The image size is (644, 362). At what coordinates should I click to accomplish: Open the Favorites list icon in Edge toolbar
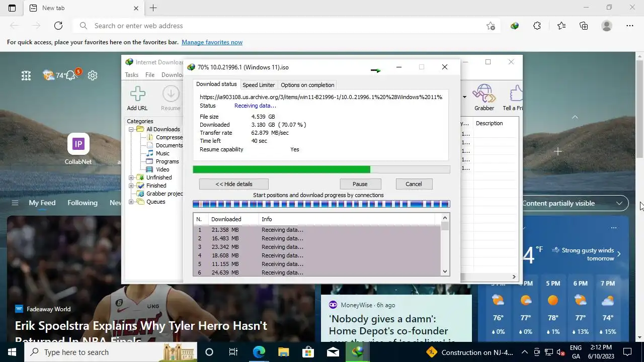[561, 26]
